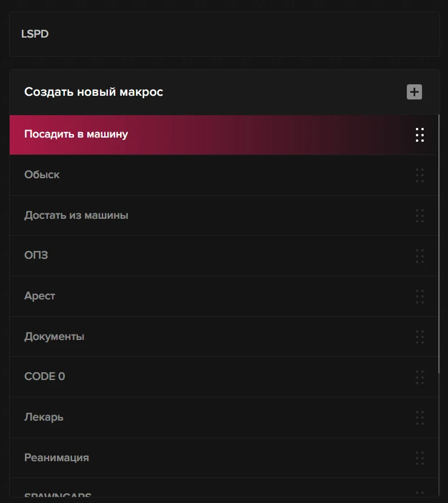The height and width of the screenshot is (503, 448).
Task: Click the drag handle beside Арест
Action: tap(420, 296)
